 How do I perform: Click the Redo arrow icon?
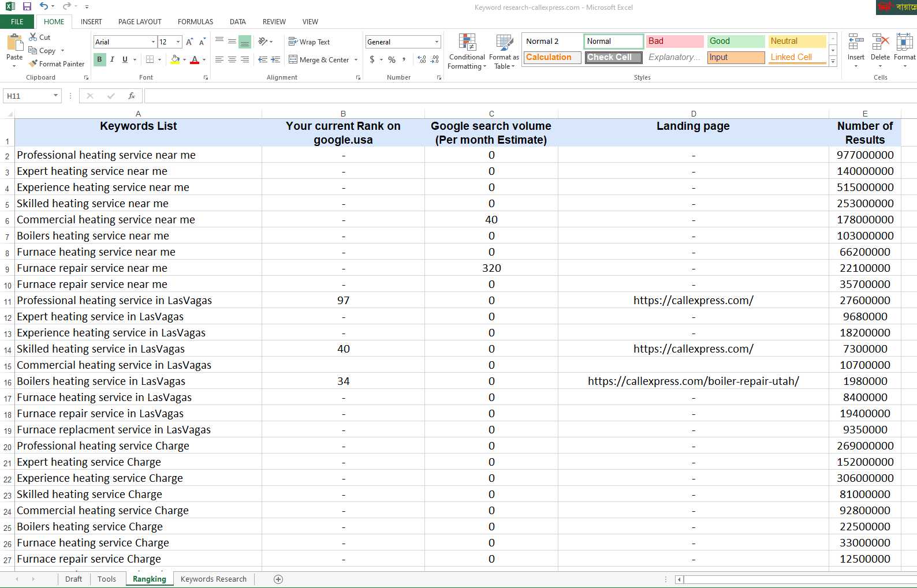(x=66, y=6)
